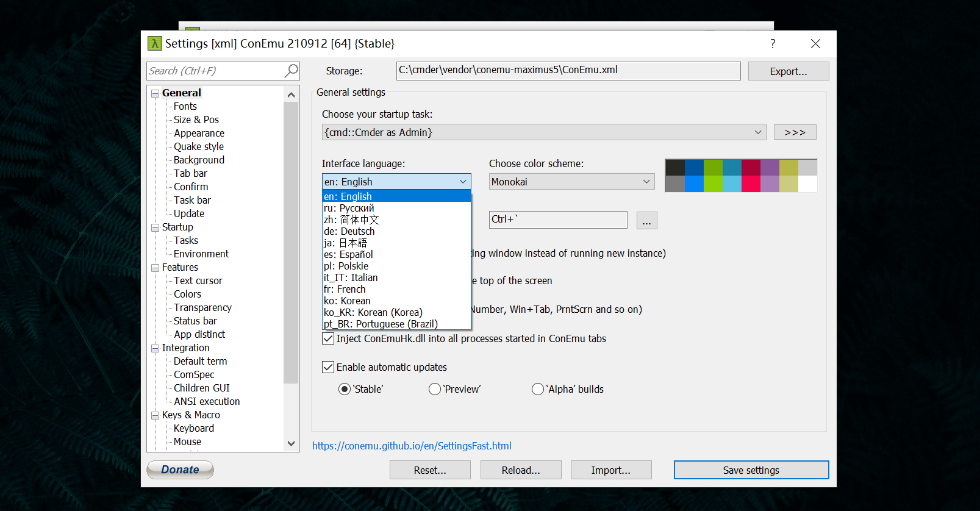Toggle Enable automatic updates checkbox
Image resolution: width=980 pixels, height=511 pixels.
pyautogui.click(x=328, y=367)
